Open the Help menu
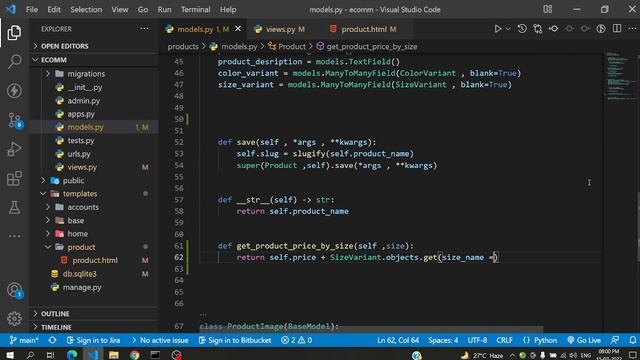Image resolution: width=640 pixels, height=360 pixels. click(x=228, y=9)
